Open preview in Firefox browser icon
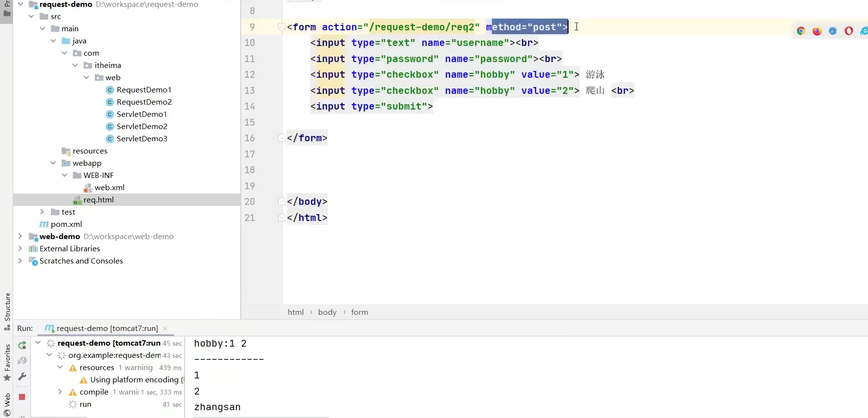The image size is (868, 418). click(x=817, y=31)
